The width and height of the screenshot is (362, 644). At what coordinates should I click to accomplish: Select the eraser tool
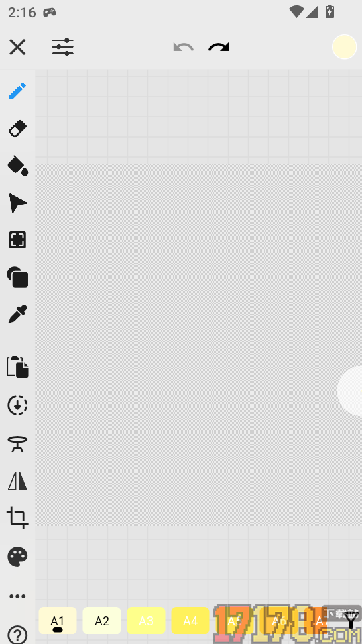(17, 129)
